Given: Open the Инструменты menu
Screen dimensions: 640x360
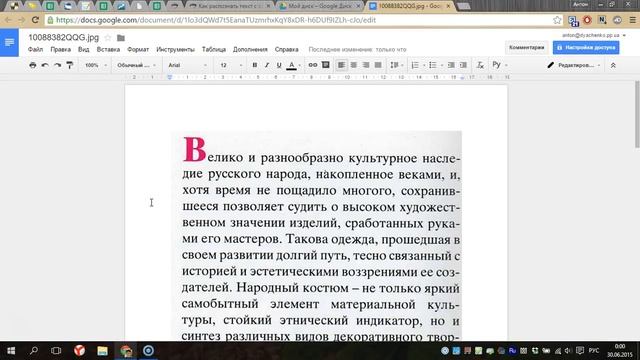Looking at the screenshot, I should pos(175,49).
